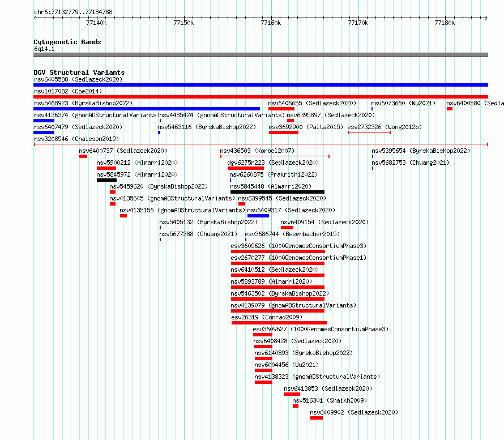The width and height of the screenshot is (504, 440).
Task: Select the blue bar of nsv6409317
Action: pos(258,216)
